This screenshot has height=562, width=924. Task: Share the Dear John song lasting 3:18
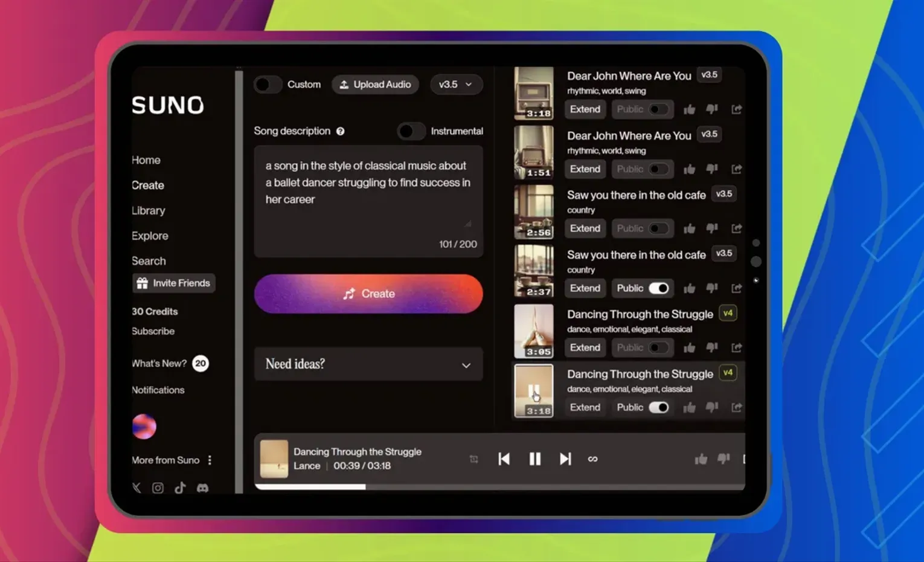coord(736,109)
